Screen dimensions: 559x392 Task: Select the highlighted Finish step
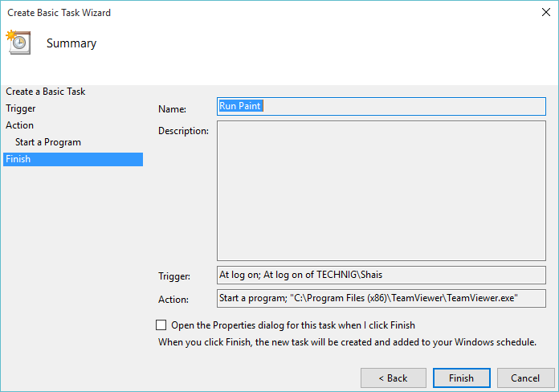[73, 159]
